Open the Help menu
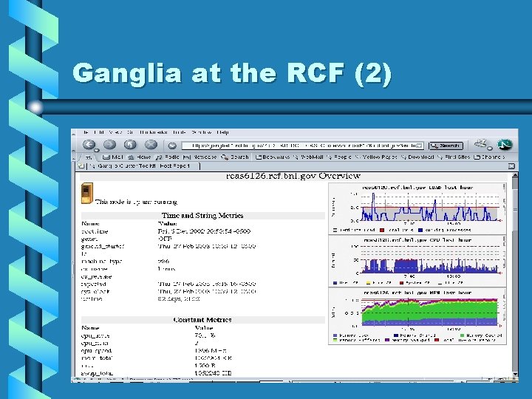Viewport: 532px width, 399px height. 222,132
